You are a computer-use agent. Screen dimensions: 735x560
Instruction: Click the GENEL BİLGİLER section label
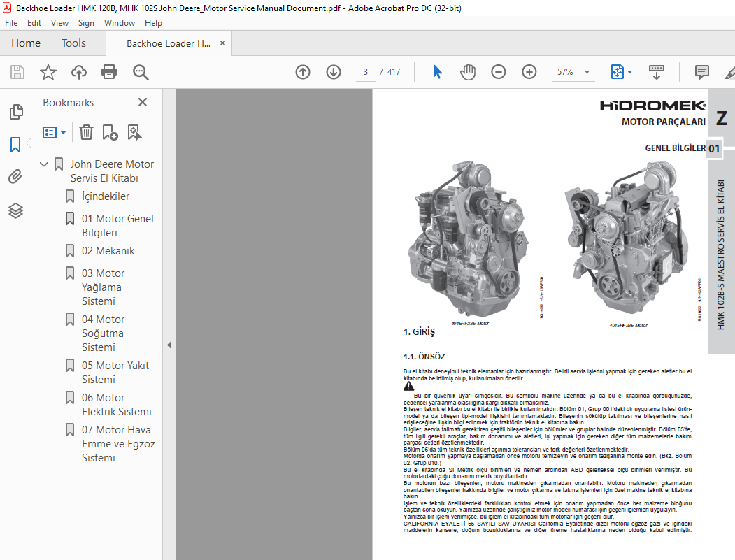click(x=675, y=148)
